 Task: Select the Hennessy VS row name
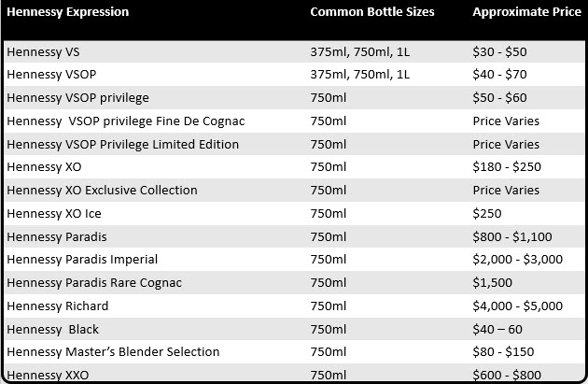click(43, 51)
